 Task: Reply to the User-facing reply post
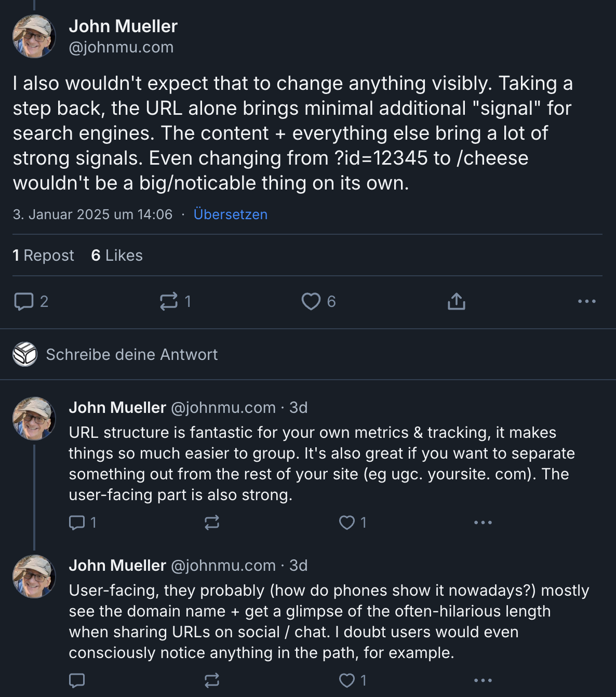(77, 680)
